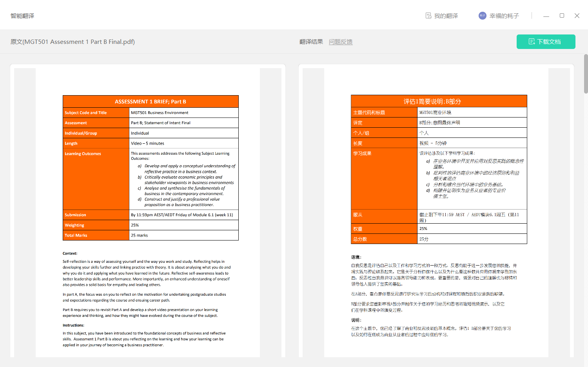Viewport: 588px width, 367px height.
Task: Click By 11:59pm AEST/AEDT Friday cell
Action: click(184, 215)
